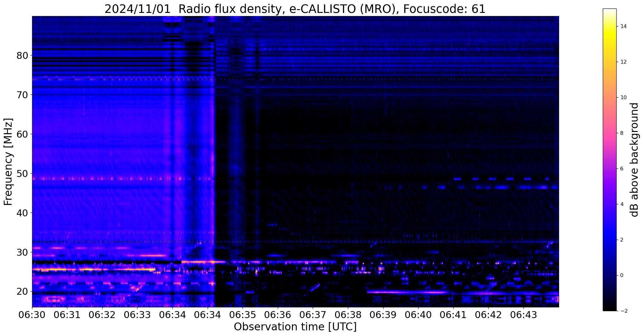
Task: Click the colorbar tick labeled 10
Action: 623,98
